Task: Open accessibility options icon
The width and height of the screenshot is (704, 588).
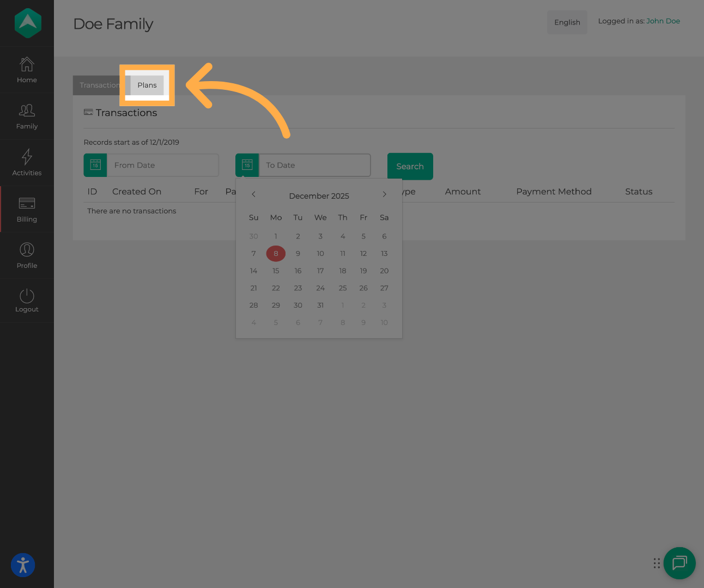Action: 23,565
